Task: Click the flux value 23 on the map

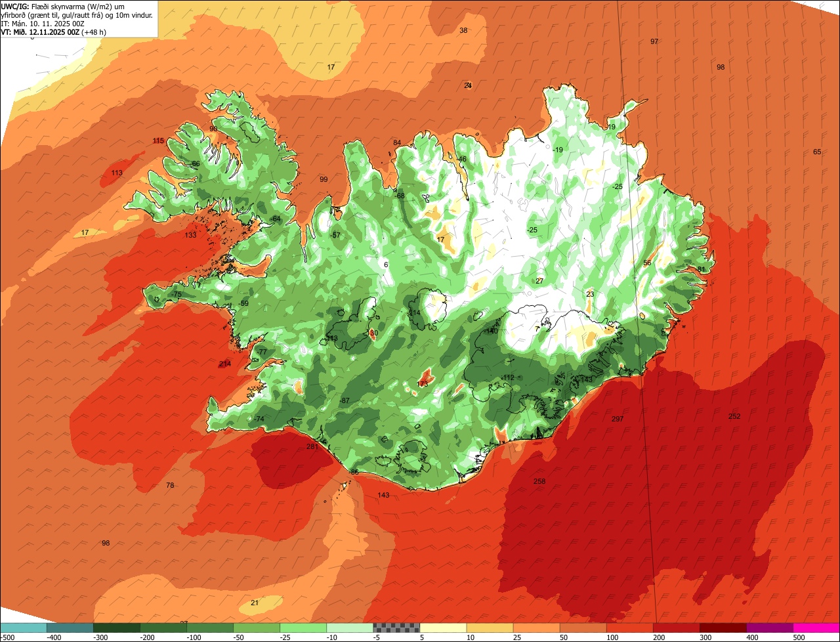Action: [590, 293]
